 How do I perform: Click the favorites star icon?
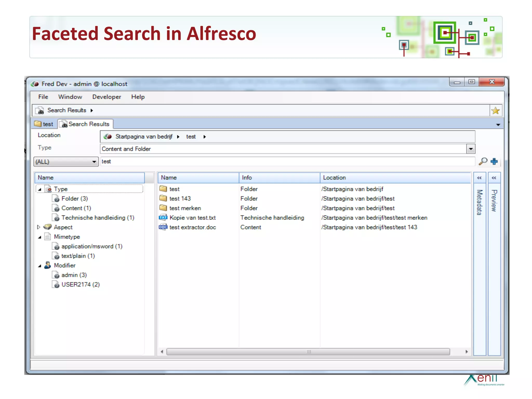point(495,111)
